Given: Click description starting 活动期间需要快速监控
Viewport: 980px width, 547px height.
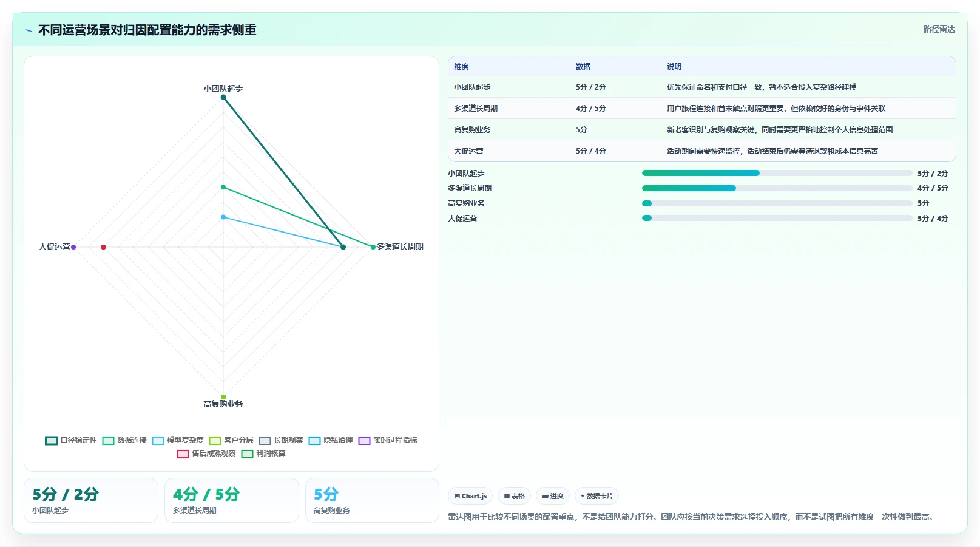Looking at the screenshot, I should click(x=772, y=151).
